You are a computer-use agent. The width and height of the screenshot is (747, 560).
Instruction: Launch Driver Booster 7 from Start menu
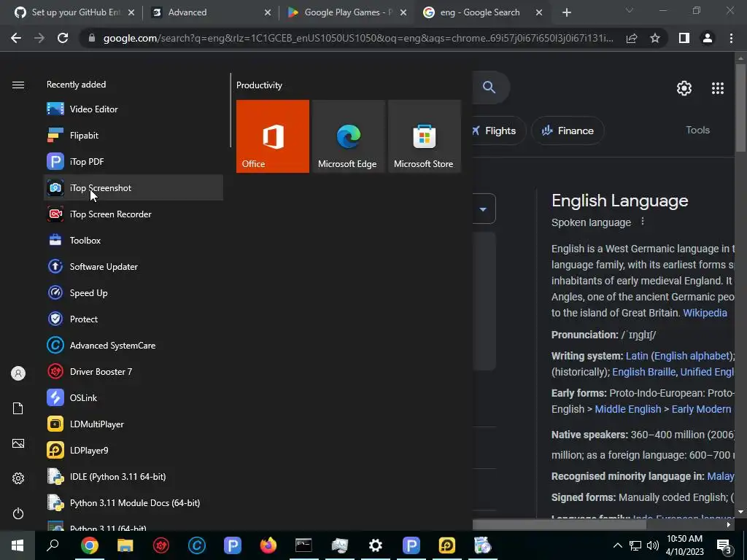click(133, 371)
